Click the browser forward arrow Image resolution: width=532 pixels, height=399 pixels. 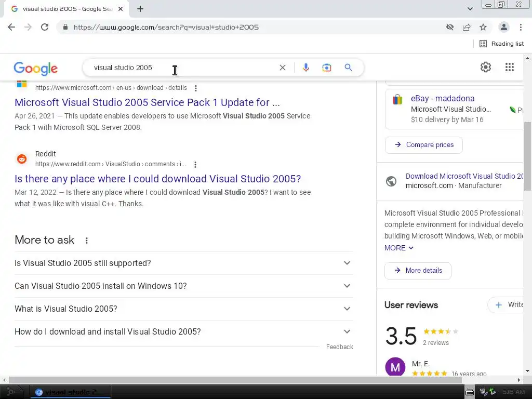pos(28,27)
